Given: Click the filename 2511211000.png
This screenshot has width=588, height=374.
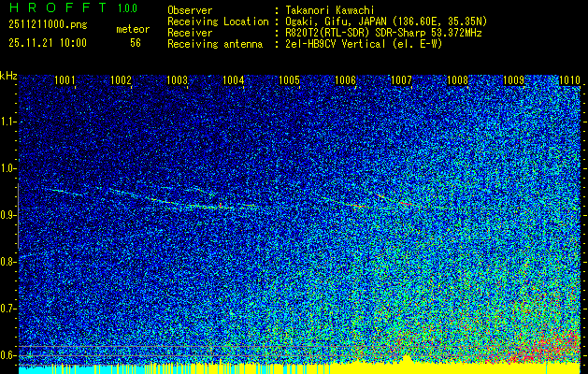Looking at the screenshot, I should click(x=48, y=25).
